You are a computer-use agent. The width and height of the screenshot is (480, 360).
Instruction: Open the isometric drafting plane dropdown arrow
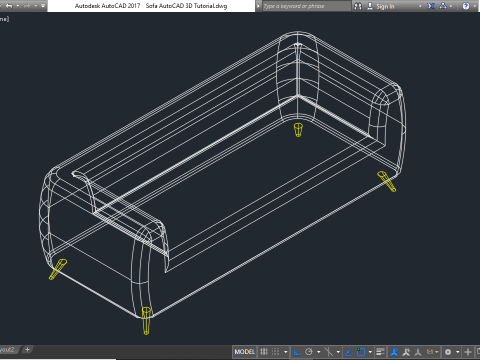pos(338,352)
